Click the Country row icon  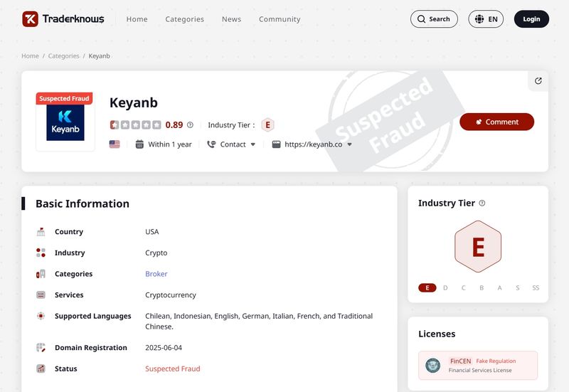(x=41, y=231)
